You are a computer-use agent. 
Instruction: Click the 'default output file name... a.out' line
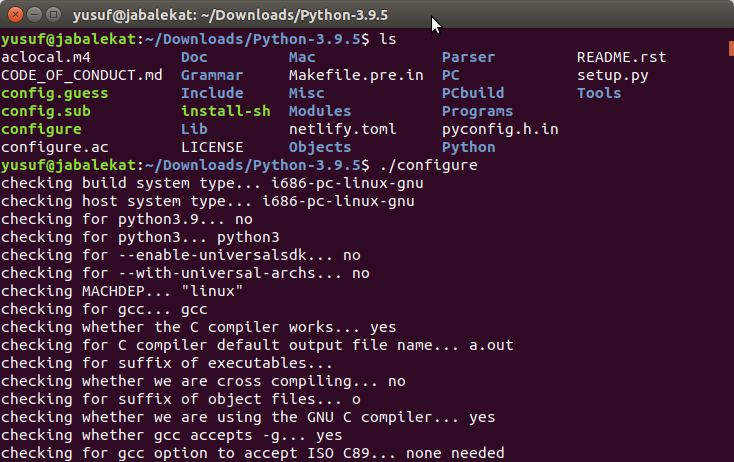coord(257,345)
